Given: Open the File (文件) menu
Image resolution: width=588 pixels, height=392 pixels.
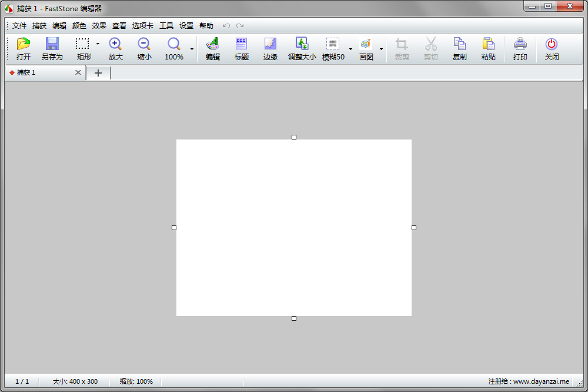Looking at the screenshot, I should pos(19,26).
